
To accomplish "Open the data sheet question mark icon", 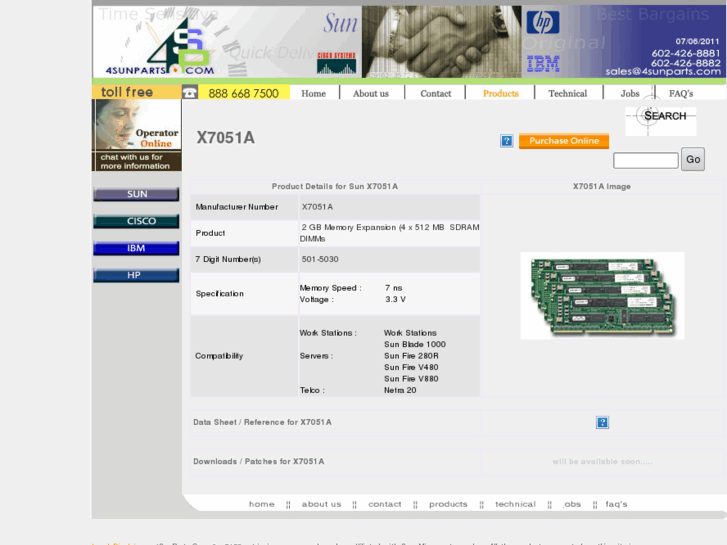I will point(602,423).
